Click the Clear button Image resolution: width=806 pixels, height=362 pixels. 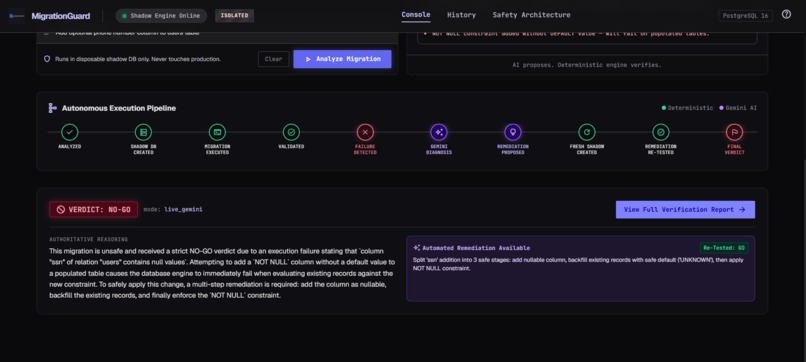273,59
